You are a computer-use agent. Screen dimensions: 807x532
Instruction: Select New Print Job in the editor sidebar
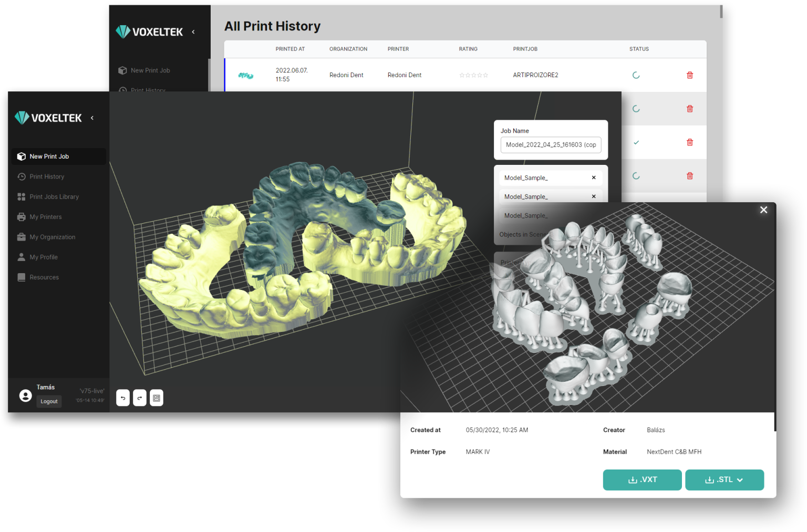58,157
